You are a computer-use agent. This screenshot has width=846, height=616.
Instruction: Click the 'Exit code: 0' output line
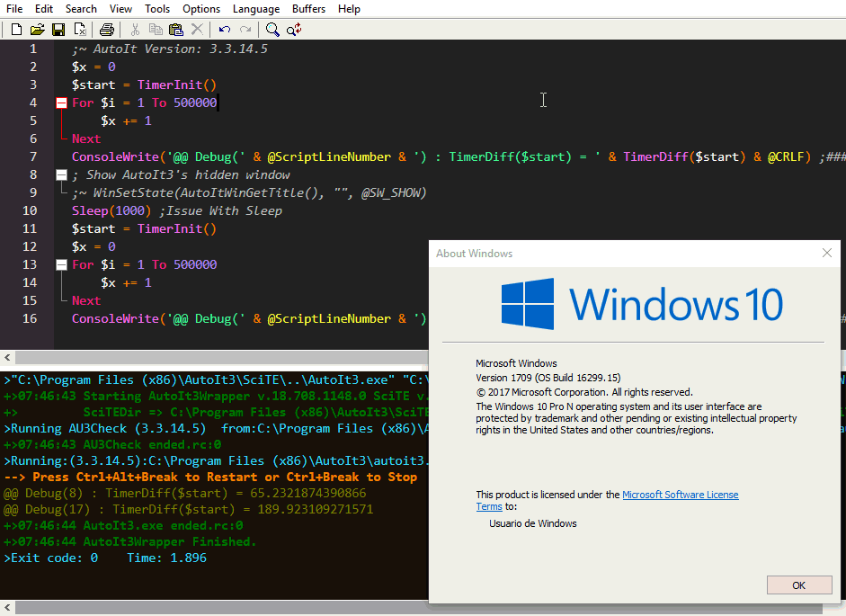click(105, 558)
